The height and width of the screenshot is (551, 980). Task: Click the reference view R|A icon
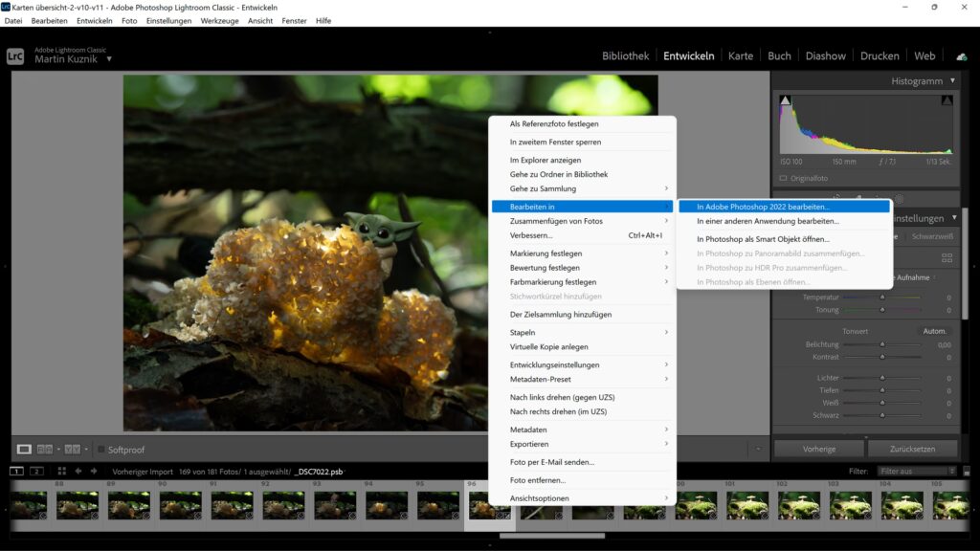tap(45, 450)
